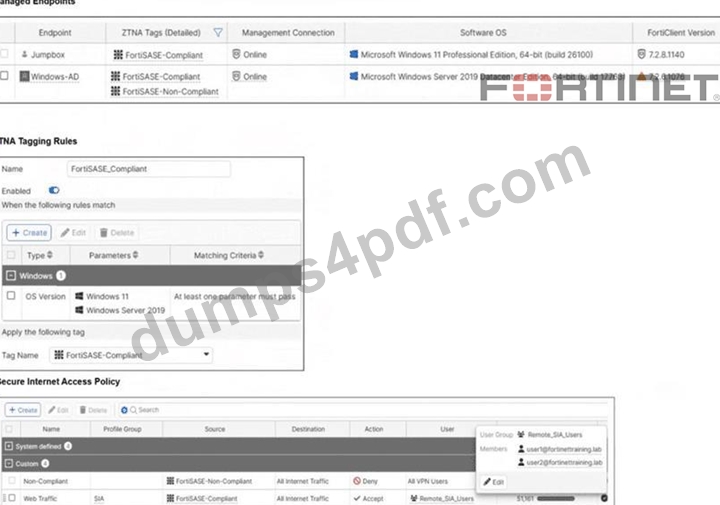Image resolution: width=720 pixels, height=505 pixels.
Task: Collapse the Windows rules group
Action: [x=11, y=275]
